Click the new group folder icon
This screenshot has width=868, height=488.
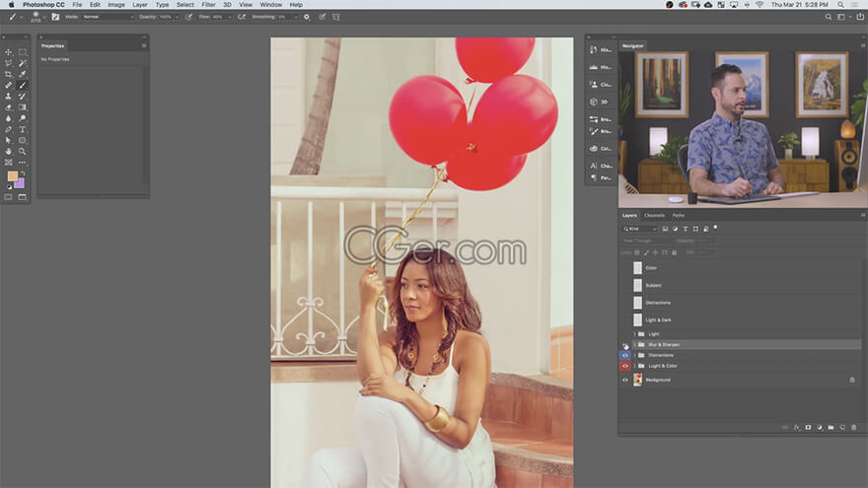[x=831, y=427]
